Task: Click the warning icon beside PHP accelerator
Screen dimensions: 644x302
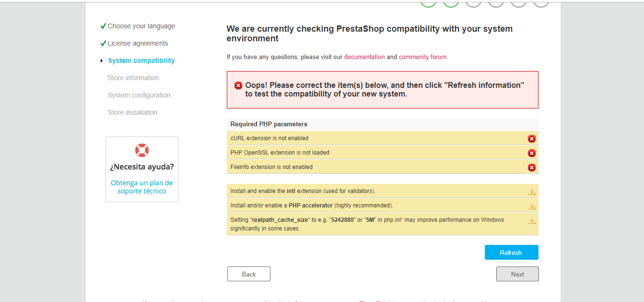Action: point(531,206)
